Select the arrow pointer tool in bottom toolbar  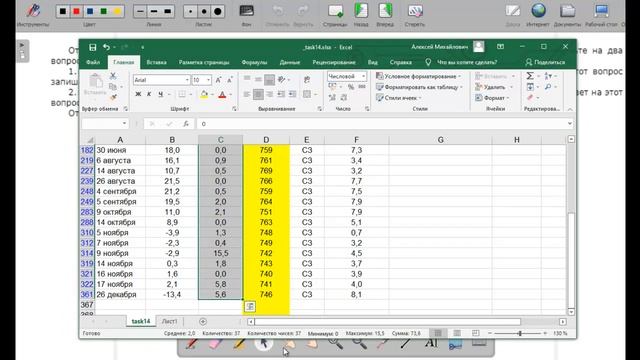point(264,344)
